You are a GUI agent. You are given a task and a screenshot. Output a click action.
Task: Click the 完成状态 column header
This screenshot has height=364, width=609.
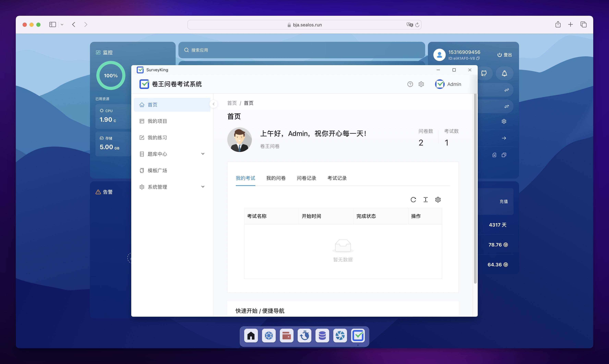click(x=381, y=216)
